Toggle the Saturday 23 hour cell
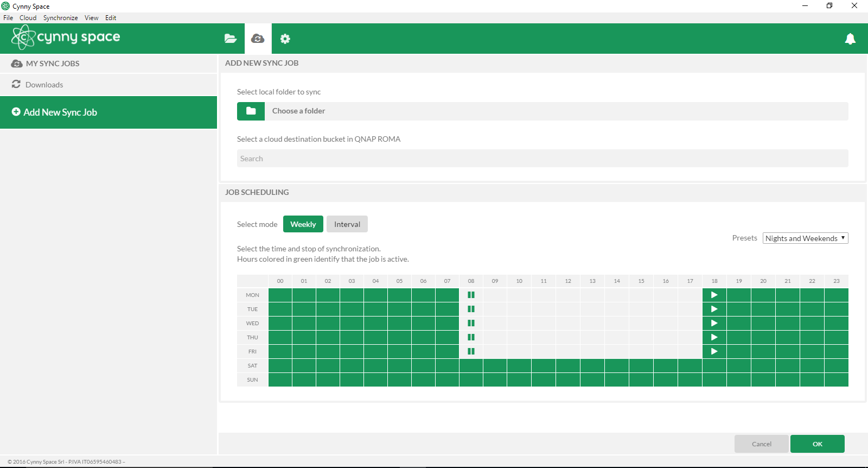This screenshot has width=868, height=468. (x=837, y=365)
